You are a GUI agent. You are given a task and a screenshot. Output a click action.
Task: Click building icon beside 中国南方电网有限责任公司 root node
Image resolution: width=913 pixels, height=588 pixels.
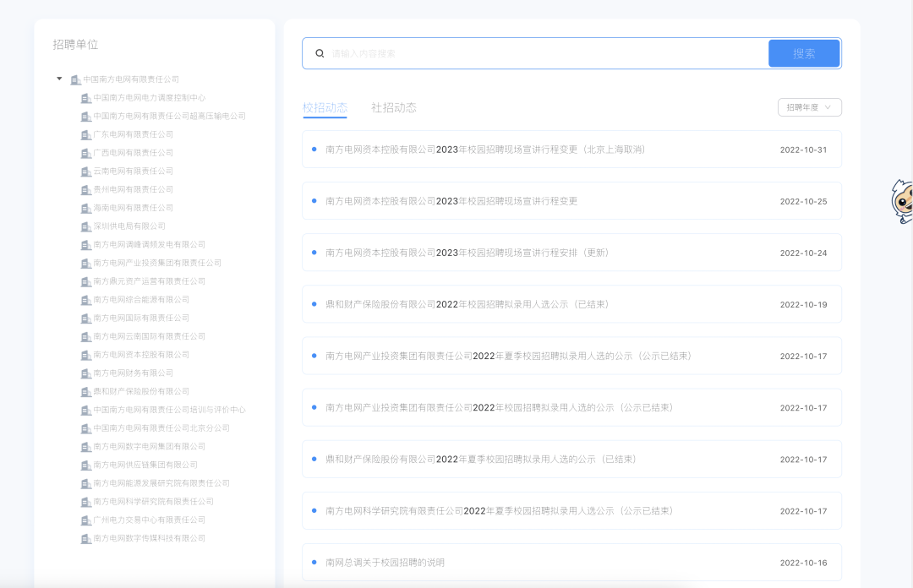[x=76, y=79]
